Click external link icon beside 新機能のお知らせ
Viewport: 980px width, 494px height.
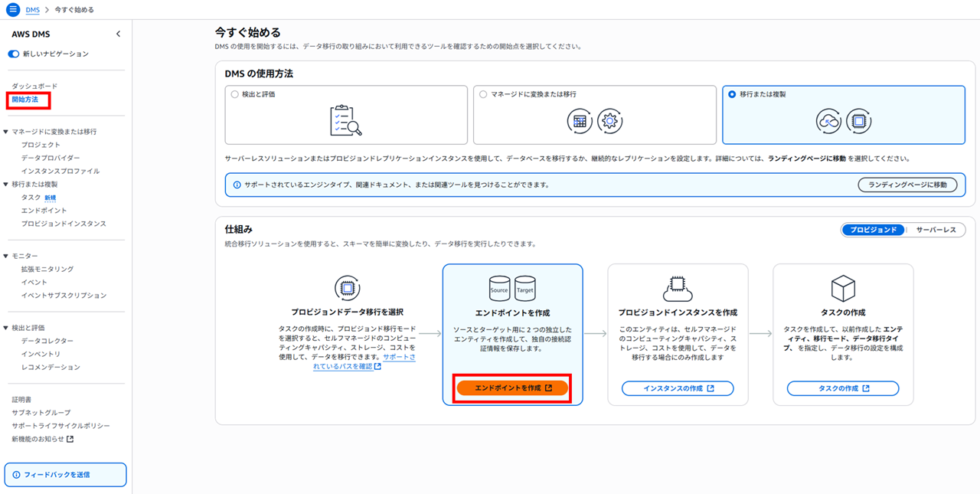[70, 440]
